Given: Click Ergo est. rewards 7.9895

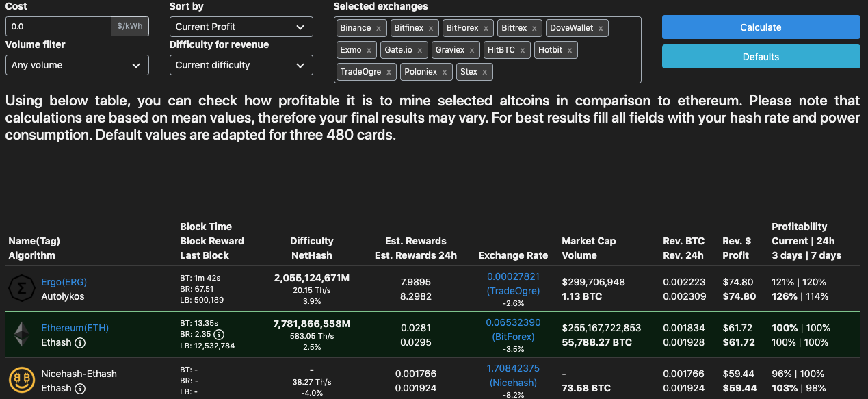Looking at the screenshot, I should (x=415, y=282).
